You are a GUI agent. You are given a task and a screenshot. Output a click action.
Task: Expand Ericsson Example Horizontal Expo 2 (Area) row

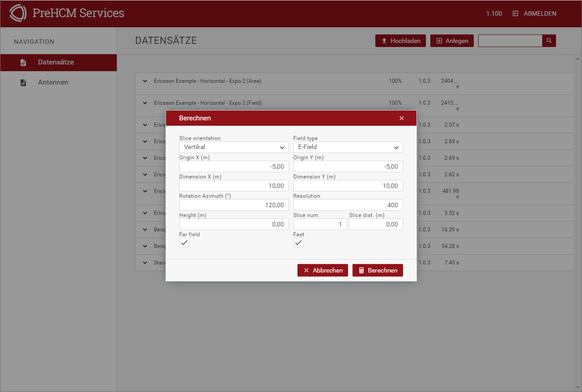point(145,81)
